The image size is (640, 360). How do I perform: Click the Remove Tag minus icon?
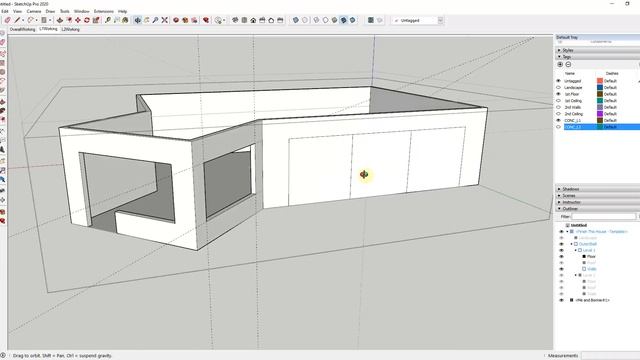coord(568,64)
